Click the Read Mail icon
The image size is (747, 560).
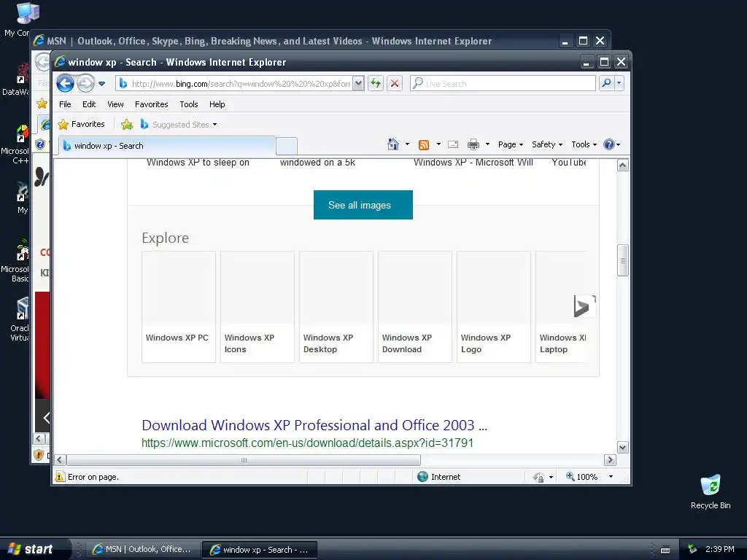click(453, 144)
